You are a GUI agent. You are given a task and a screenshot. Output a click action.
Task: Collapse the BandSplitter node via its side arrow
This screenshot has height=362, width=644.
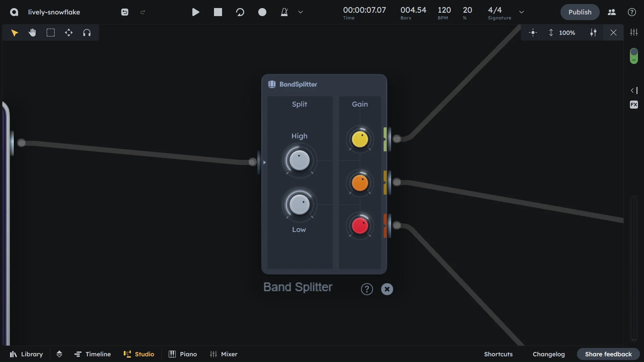(264, 162)
